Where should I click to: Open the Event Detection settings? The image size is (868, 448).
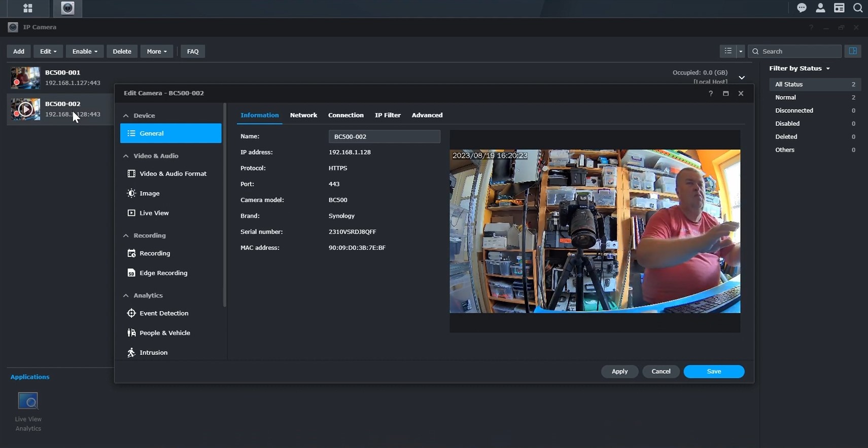[x=163, y=313]
